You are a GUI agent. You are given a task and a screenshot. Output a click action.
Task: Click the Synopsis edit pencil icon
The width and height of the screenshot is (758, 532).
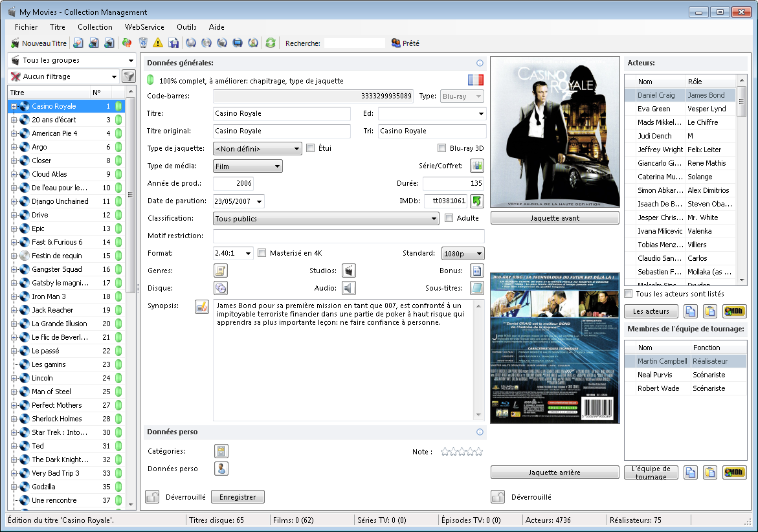click(x=202, y=306)
